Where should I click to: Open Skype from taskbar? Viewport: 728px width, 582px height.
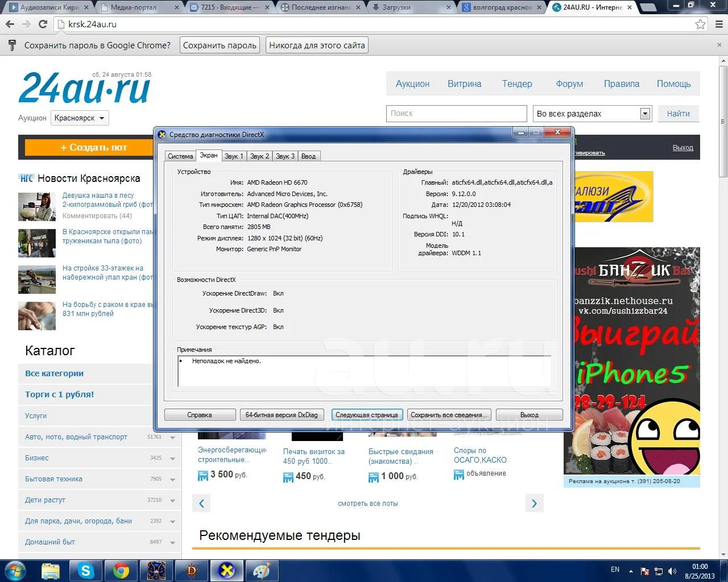pyautogui.click(x=86, y=571)
